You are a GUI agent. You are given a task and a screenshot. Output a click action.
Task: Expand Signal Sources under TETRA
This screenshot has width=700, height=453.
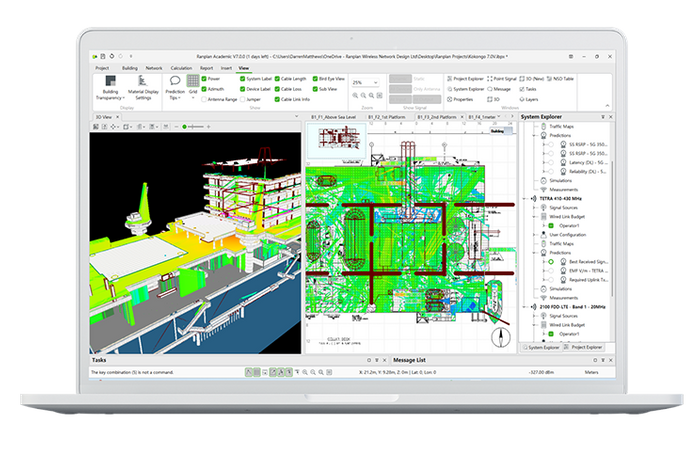[x=534, y=208]
